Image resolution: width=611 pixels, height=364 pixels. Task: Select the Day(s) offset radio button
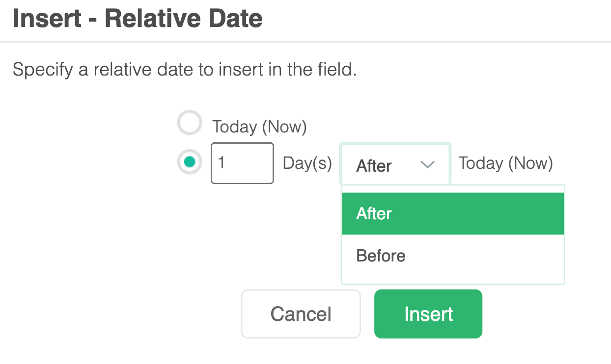click(x=190, y=162)
